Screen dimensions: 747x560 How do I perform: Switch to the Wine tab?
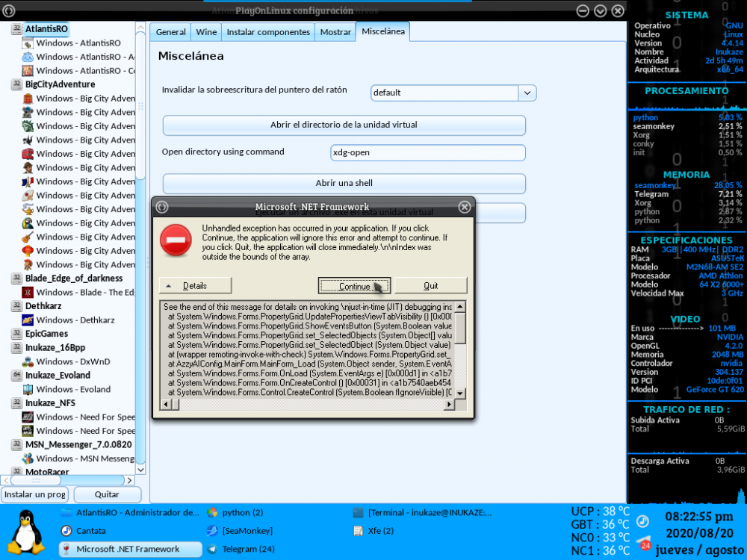tap(205, 32)
